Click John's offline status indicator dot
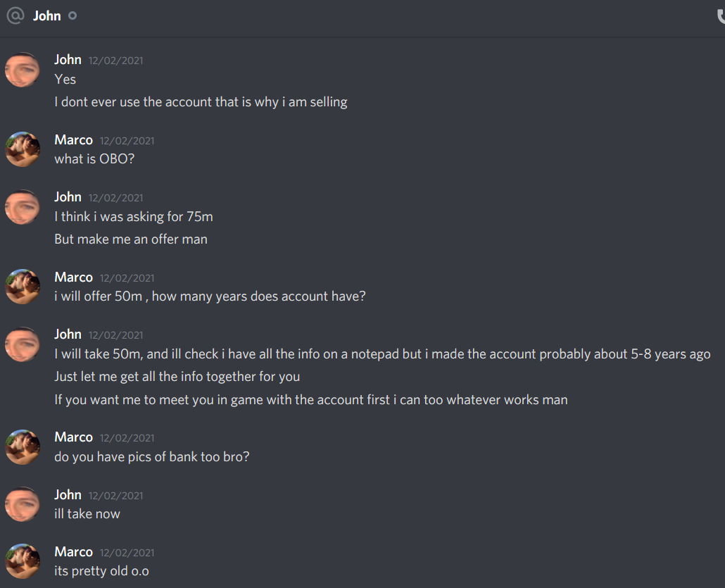 click(72, 15)
